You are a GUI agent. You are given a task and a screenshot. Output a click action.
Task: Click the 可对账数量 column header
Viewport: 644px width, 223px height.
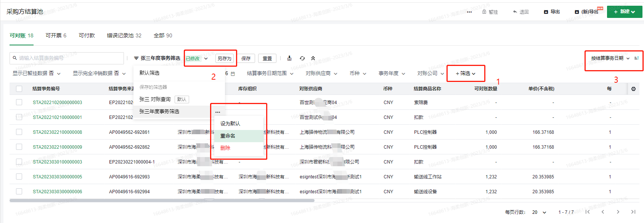point(485,89)
